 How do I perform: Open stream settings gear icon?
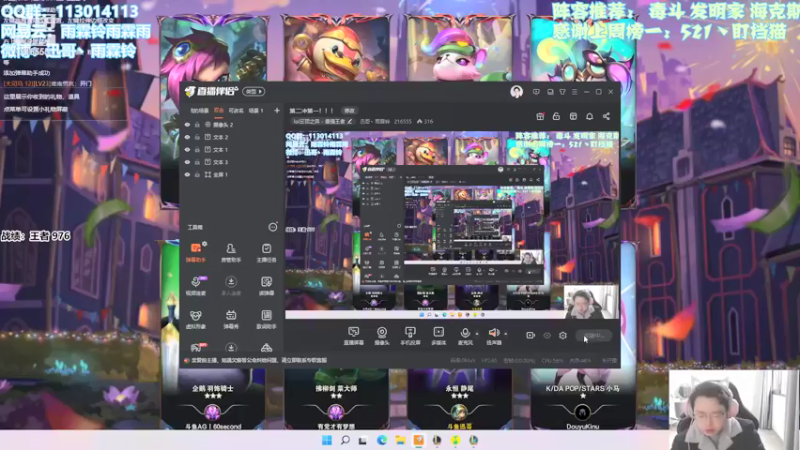tap(563, 335)
